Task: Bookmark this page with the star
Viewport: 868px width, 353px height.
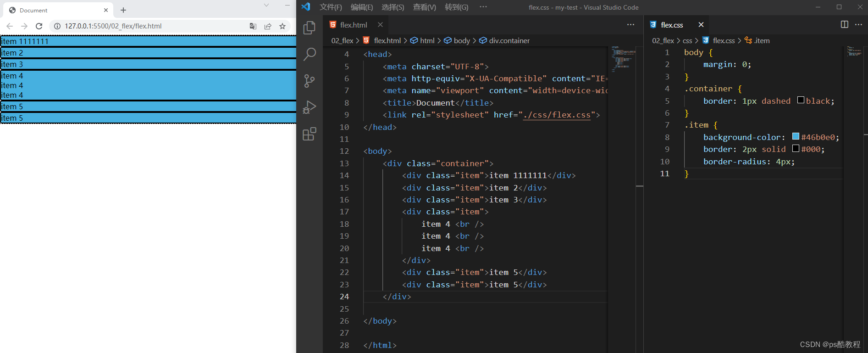Action: [x=282, y=26]
